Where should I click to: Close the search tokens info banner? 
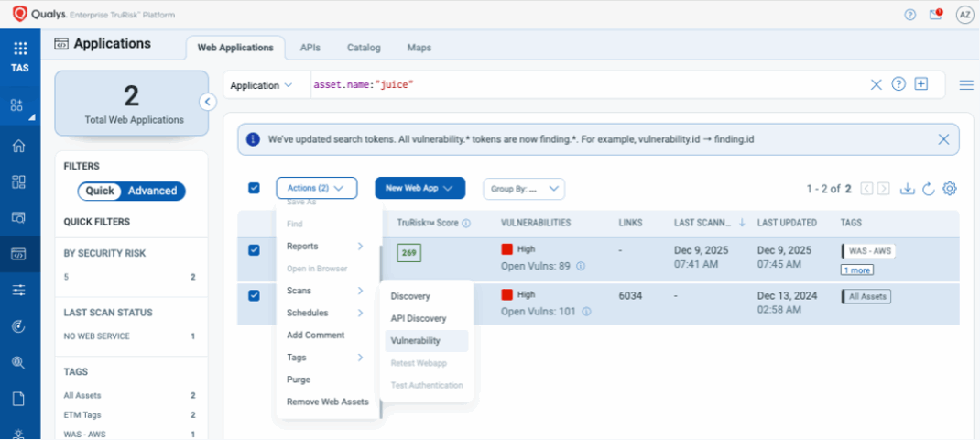pyautogui.click(x=943, y=139)
